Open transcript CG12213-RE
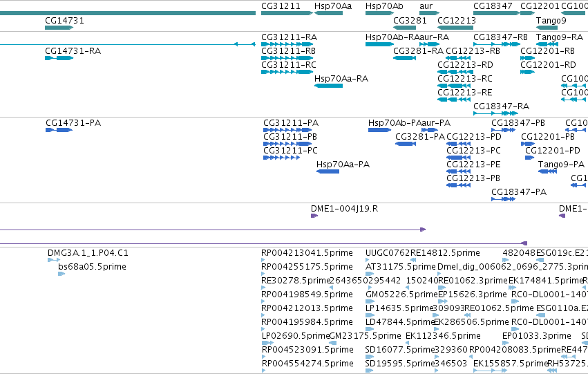Screen dimensions: 588x374 pyautogui.click(x=465, y=93)
